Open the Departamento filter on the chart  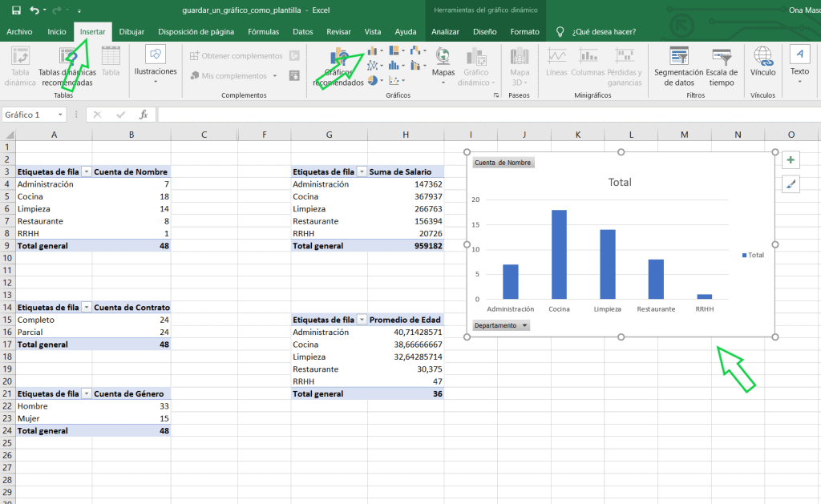(x=501, y=325)
